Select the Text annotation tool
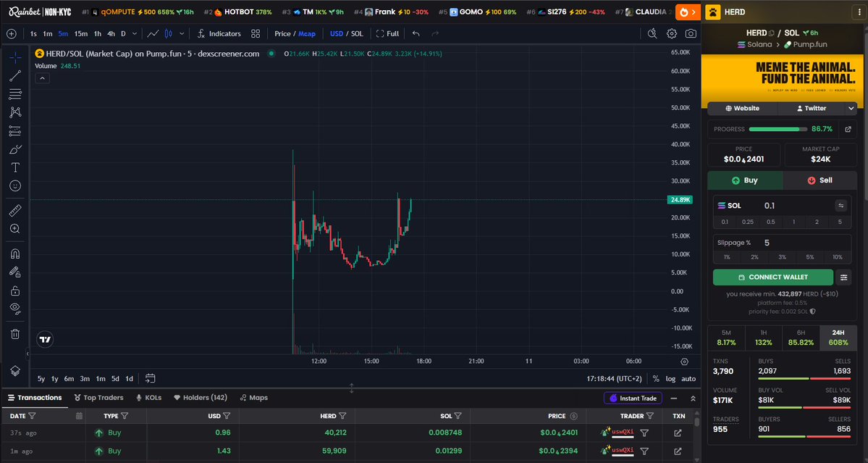This screenshot has height=463, width=868. point(15,168)
